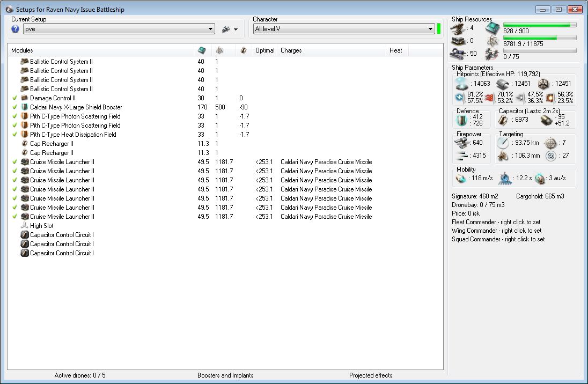Viewport: 588px width, 384px height.
Task: Click the powergrid usage bar 8781.9 / 11875
Action: 540,38
